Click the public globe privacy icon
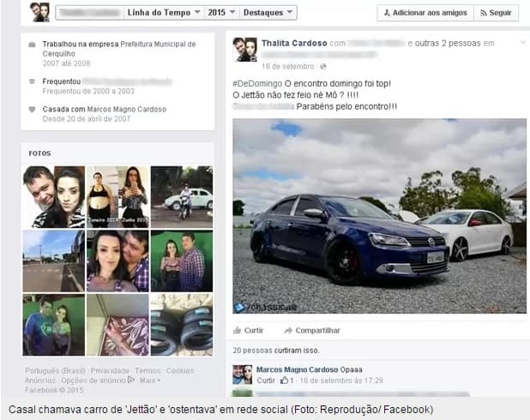 pos(323,67)
